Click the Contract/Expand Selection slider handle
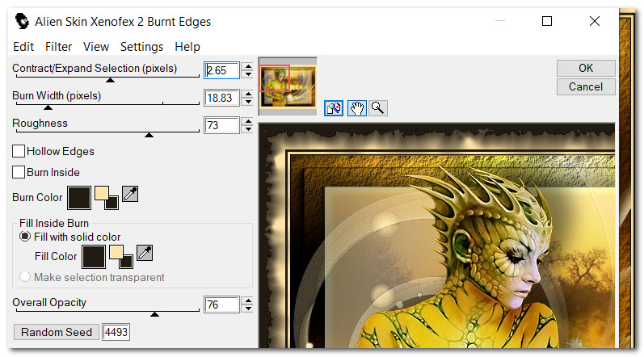 click(x=110, y=80)
